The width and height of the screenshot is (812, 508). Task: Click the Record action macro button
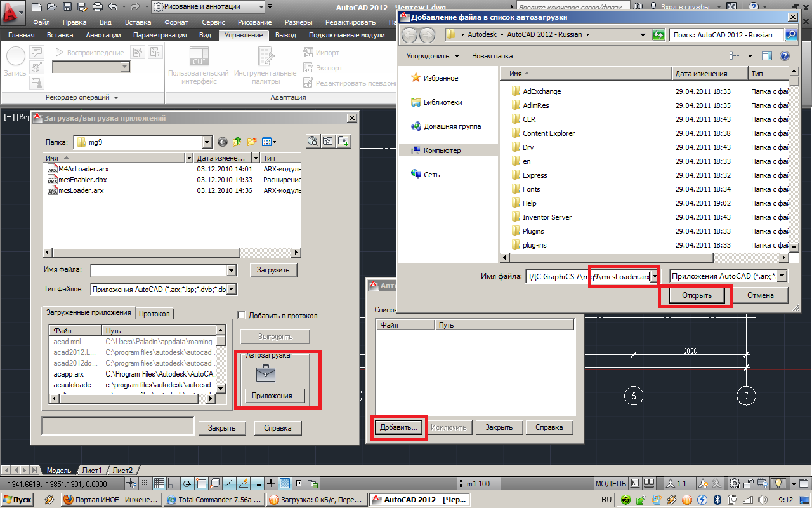tap(15, 61)
